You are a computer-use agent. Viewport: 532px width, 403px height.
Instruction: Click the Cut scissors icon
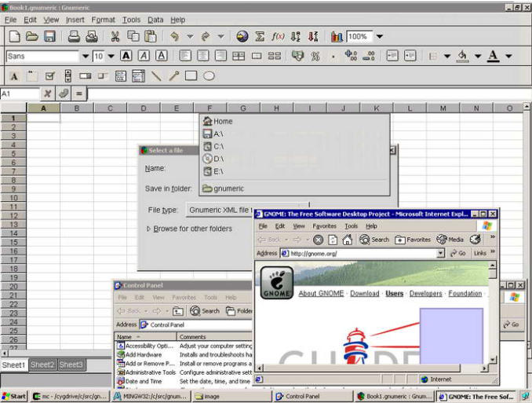pos(115,36)
